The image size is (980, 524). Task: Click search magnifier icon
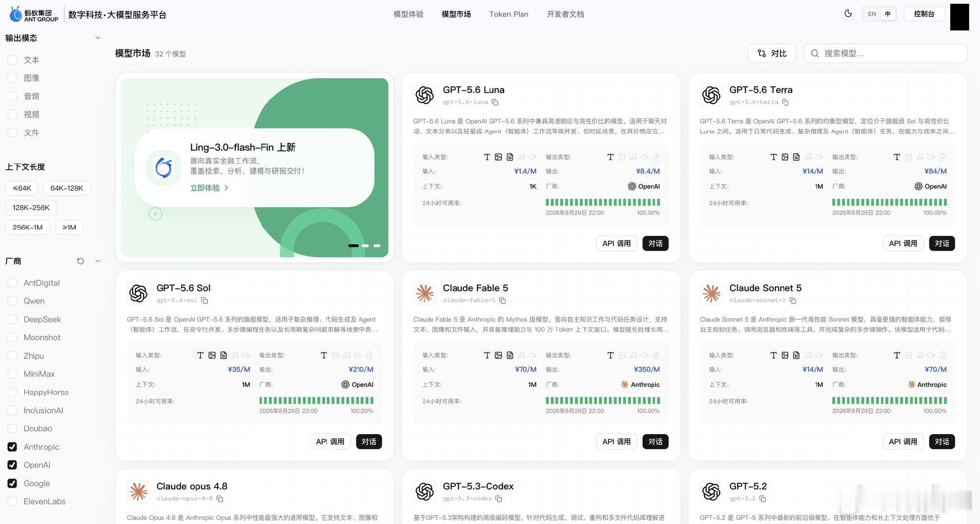tap(815, 53)
